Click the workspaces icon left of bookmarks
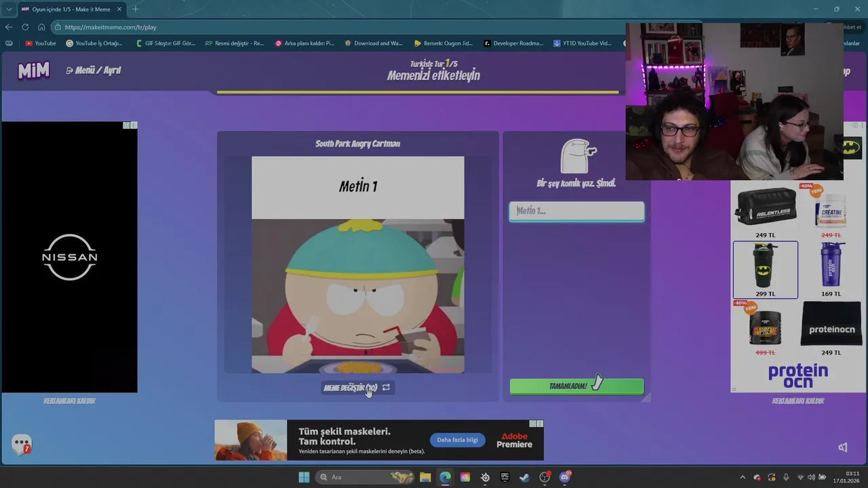Image resolution: width=868 pixels, height=488 pixels. 9,43
